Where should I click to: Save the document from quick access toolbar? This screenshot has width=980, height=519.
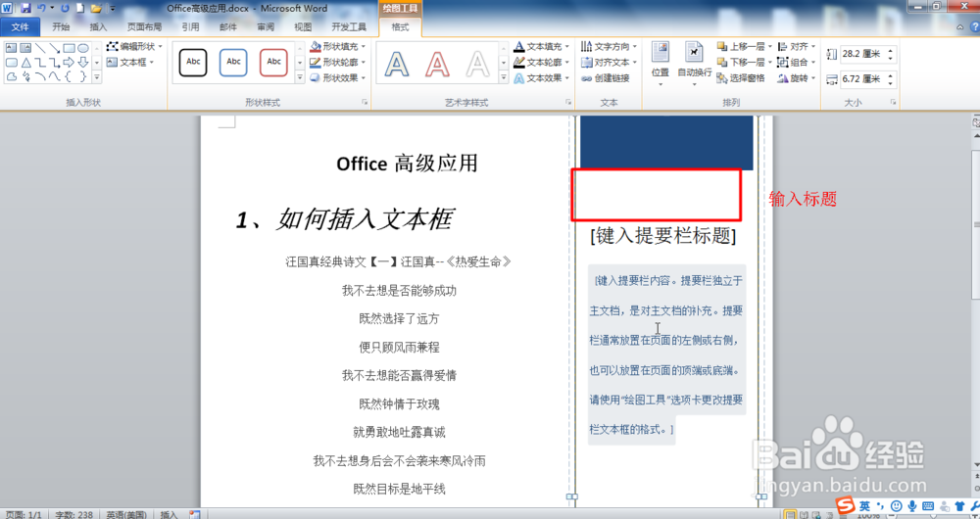coord(25,8)
